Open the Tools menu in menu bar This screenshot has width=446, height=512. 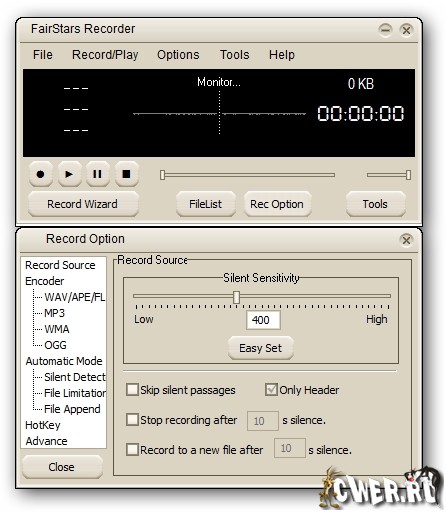coord(235,55)
